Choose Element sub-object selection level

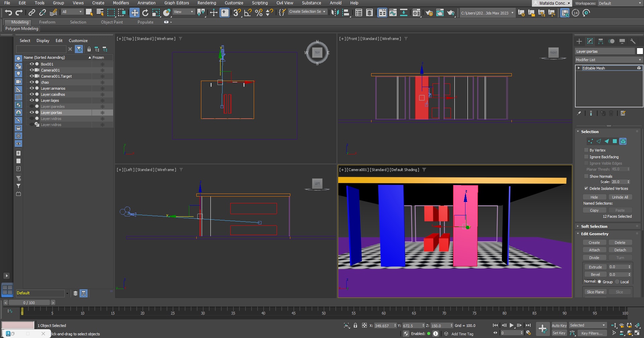[623, 141]
